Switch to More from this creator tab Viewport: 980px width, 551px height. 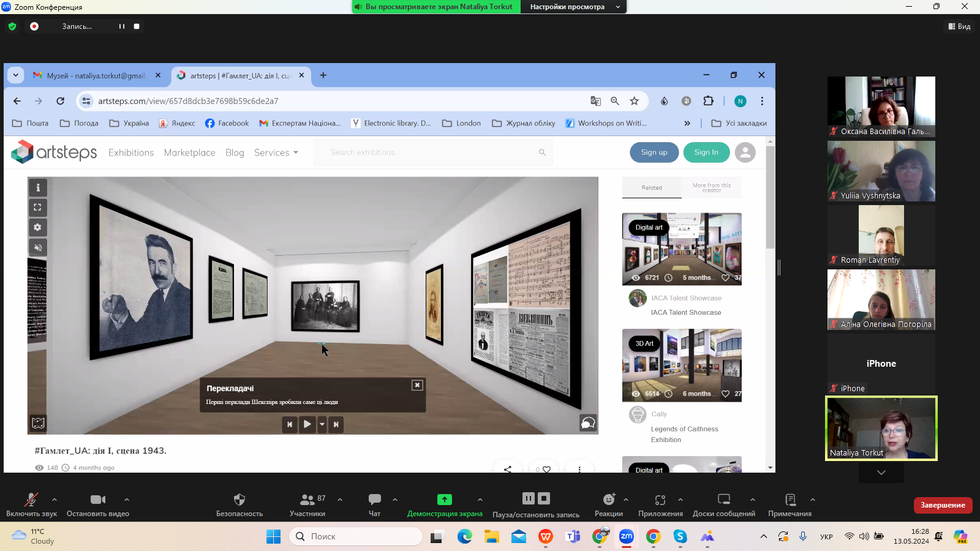(x=711, y=188)
